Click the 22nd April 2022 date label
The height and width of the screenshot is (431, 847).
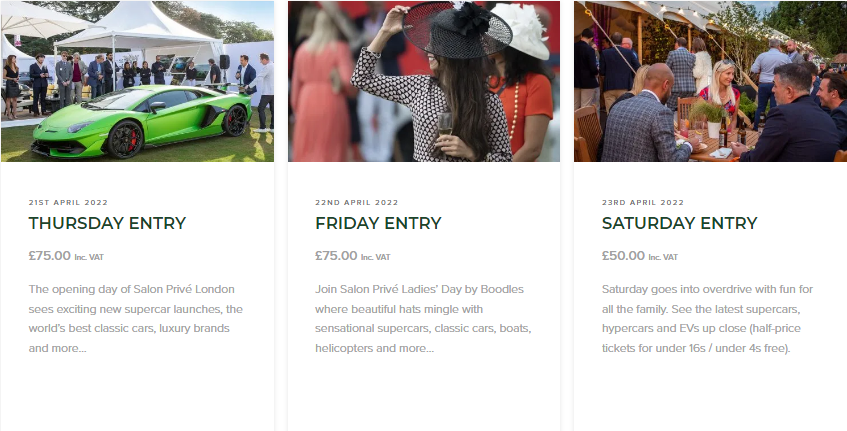357,203
